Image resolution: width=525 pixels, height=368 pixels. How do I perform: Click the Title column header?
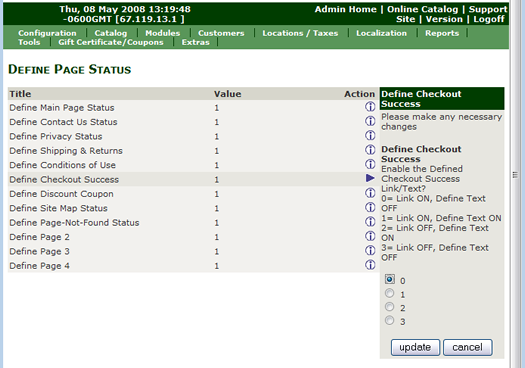20,94
